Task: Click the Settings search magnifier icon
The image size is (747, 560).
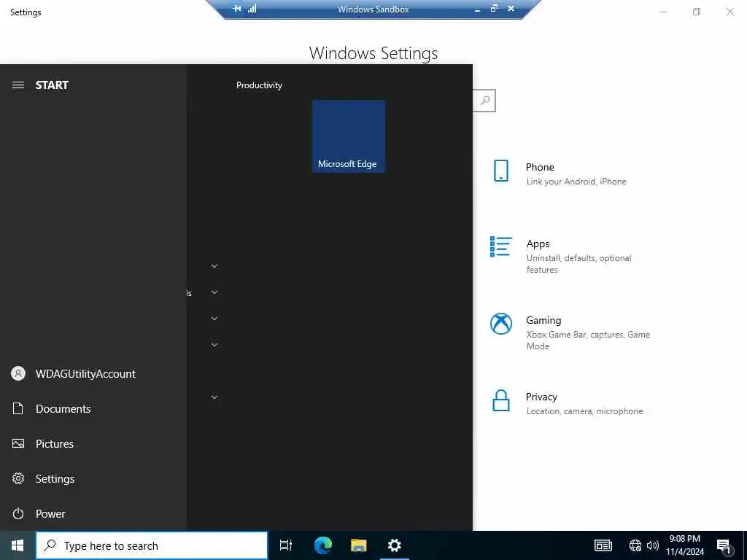Action: point(485,101)
